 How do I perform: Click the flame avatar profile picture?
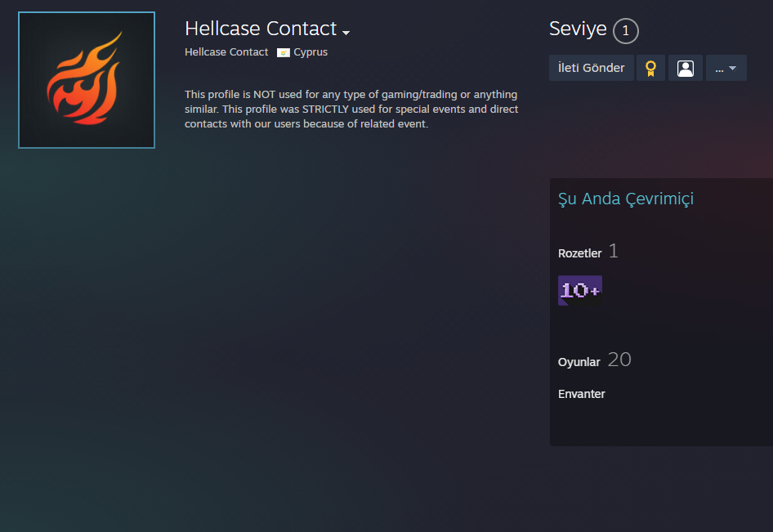[x=86, y=79]
